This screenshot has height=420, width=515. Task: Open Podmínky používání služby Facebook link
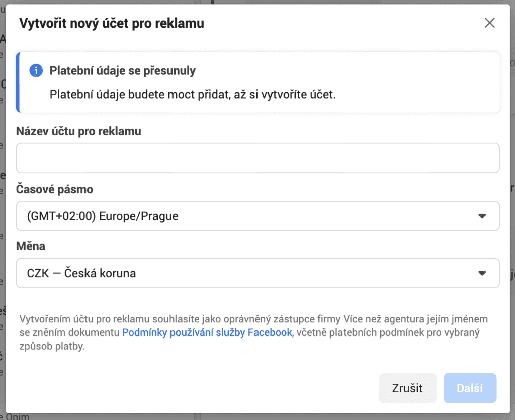pos(207,332)
